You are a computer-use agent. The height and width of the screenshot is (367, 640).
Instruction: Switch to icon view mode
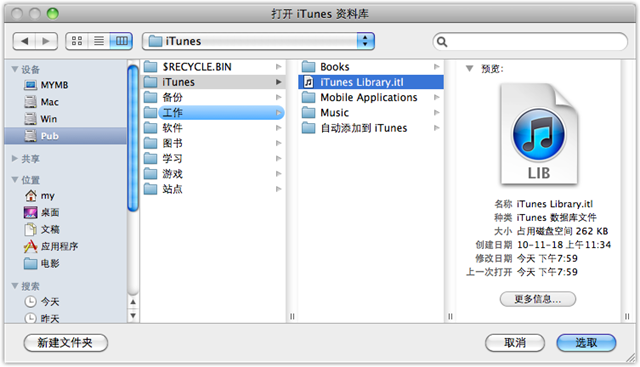pyautogui.click(x=77, y=41)
